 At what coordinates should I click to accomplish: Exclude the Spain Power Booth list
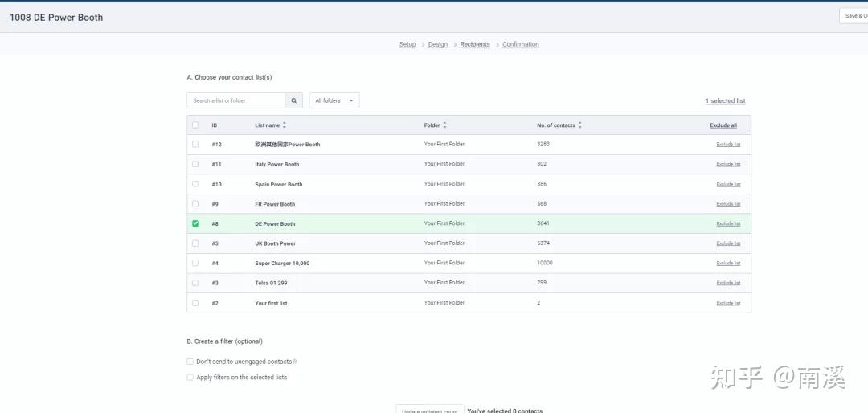pos(728,184)
